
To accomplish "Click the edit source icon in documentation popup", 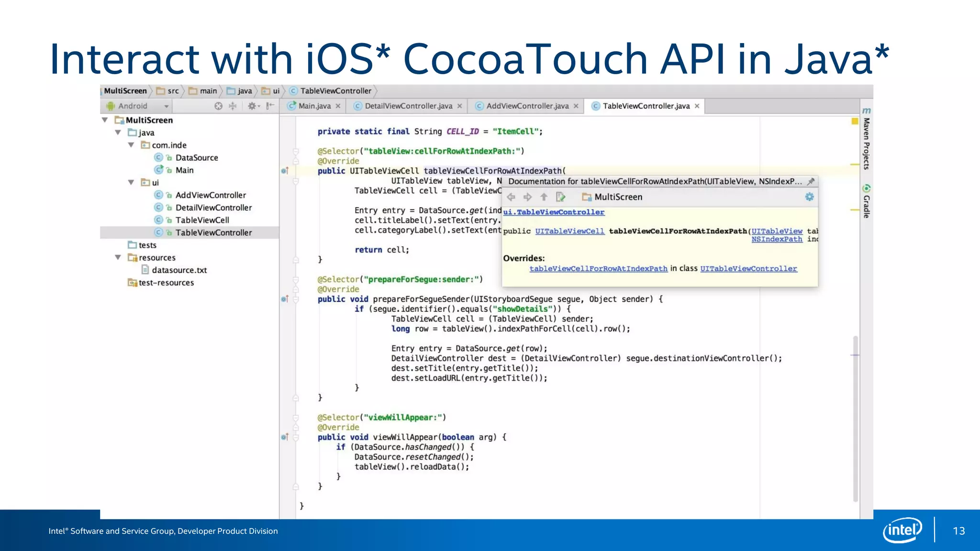I will pyautogui.click(x=561, y=197).
